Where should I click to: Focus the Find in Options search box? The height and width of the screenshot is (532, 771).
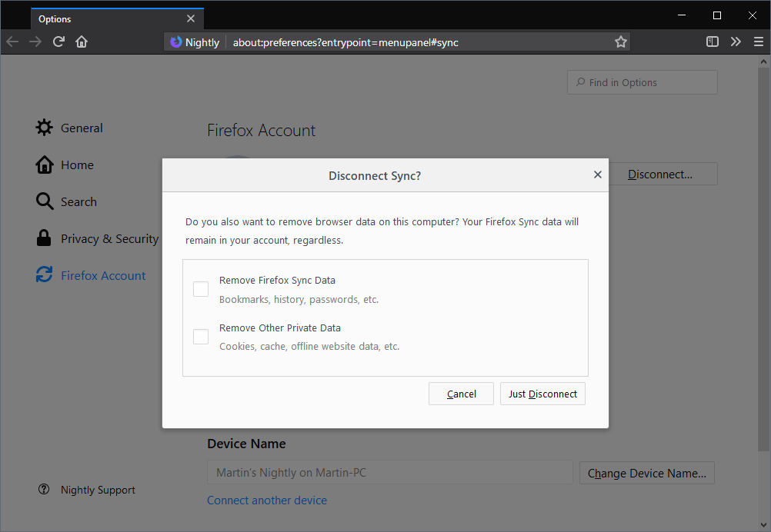click(642, 82)
